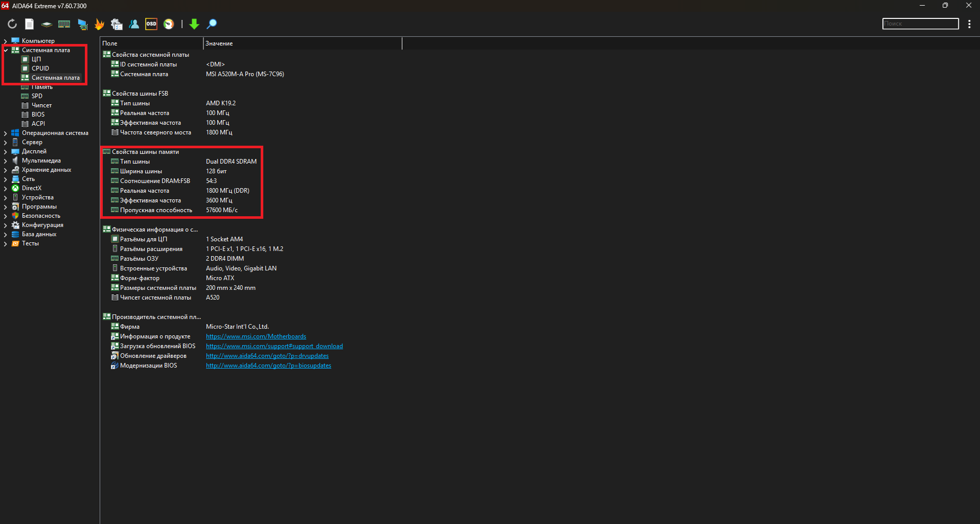980x524 pixels.
Task: Click the magnifying glass search icon
Action: click(212, 24)
